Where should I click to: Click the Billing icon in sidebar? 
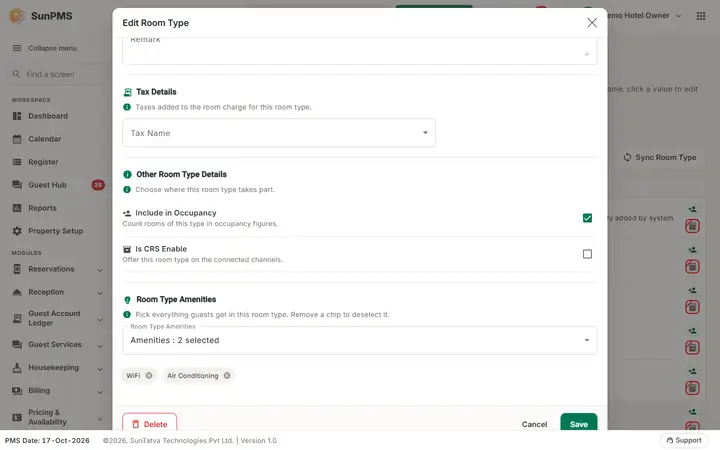(x=17, y=391)
